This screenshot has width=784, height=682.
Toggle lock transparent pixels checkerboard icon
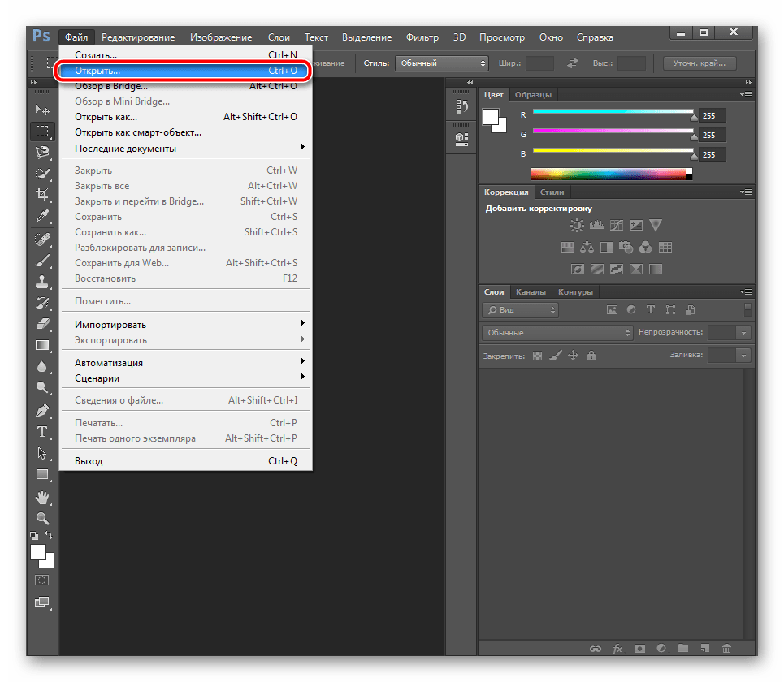pyautogui.click(x=538, y=356)
